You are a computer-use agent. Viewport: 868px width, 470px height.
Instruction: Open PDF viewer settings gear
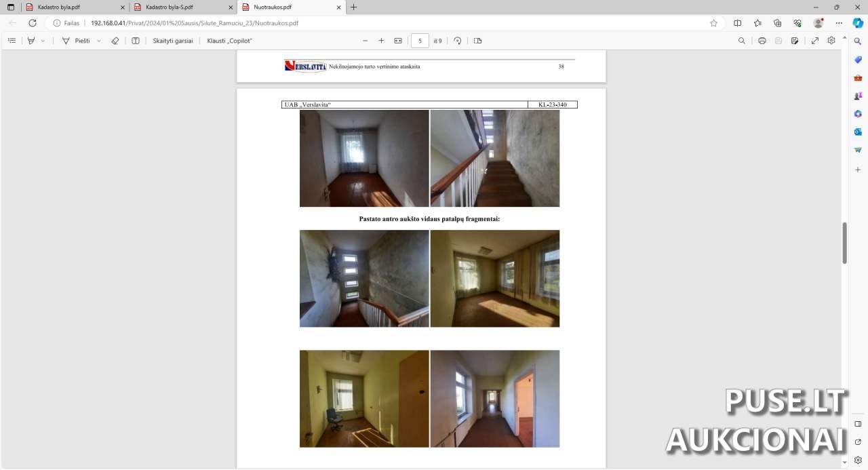coord(831,41)
